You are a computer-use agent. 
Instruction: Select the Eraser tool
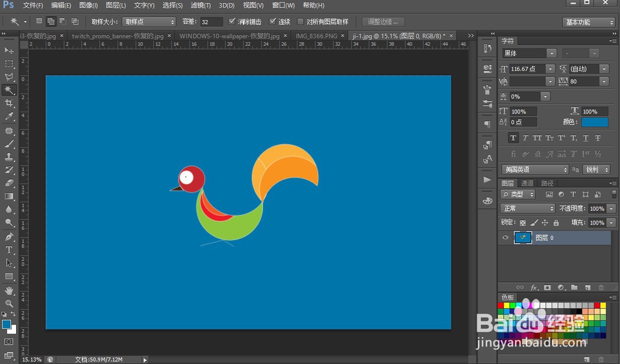coord(9,183)
